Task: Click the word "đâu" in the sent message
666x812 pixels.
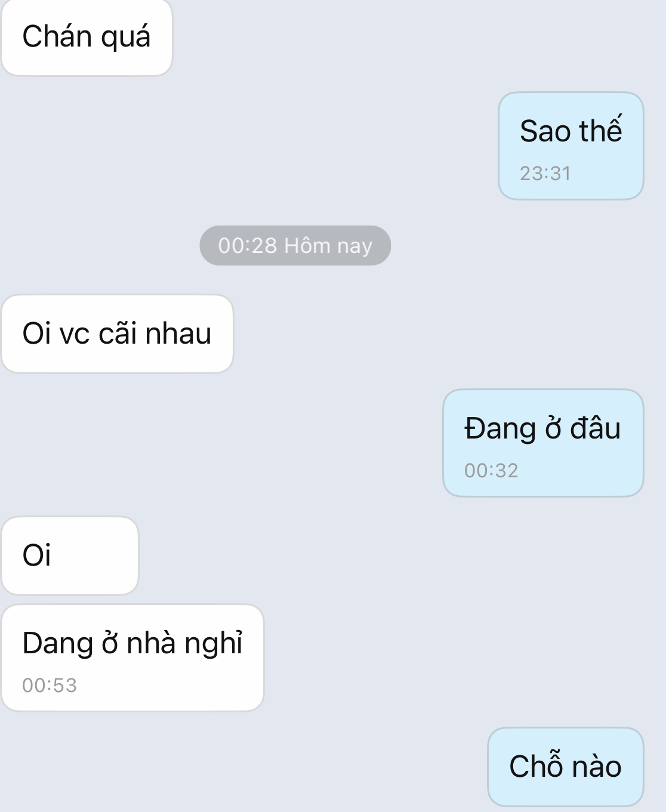Action: [x=595, y=429]
